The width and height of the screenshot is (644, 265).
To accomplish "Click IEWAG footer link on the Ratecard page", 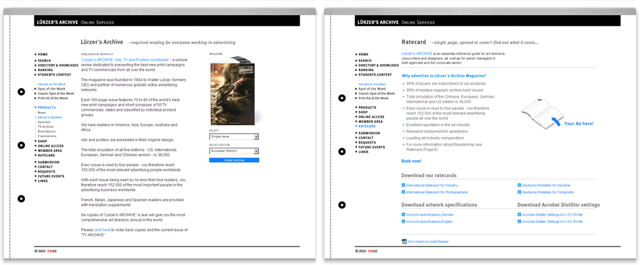I will point(373,251).
